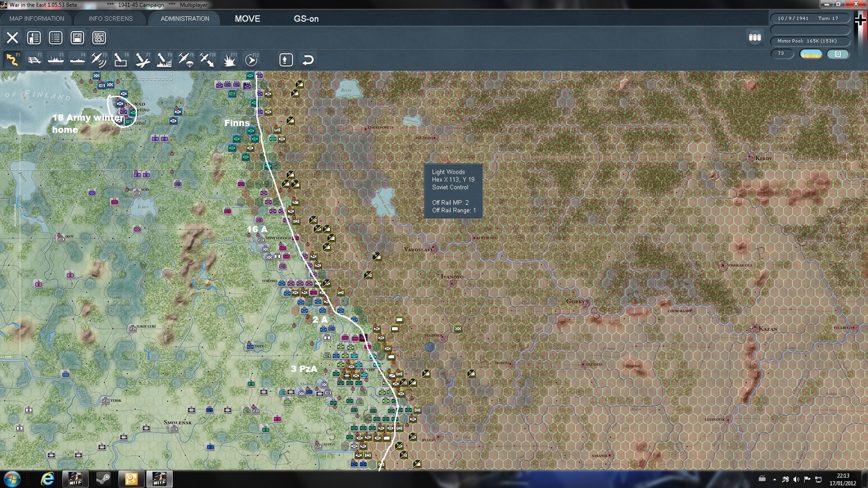This screenshot has height=488, width=868.
Task: Open Outlook from the taskbar
Action: (x=131, y=479)
